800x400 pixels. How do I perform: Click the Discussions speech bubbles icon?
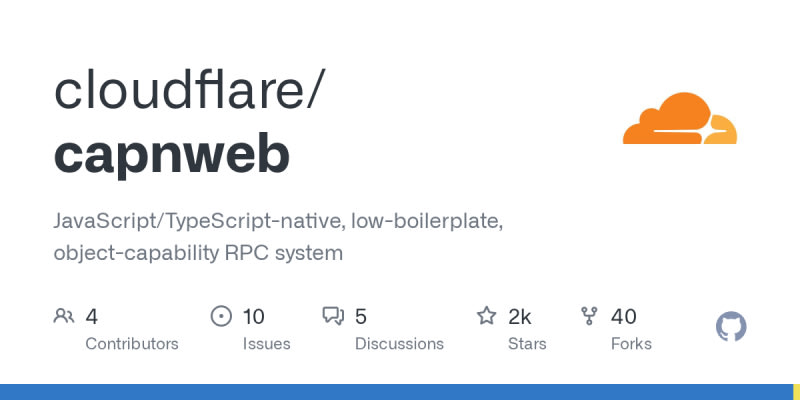point(333,317)
